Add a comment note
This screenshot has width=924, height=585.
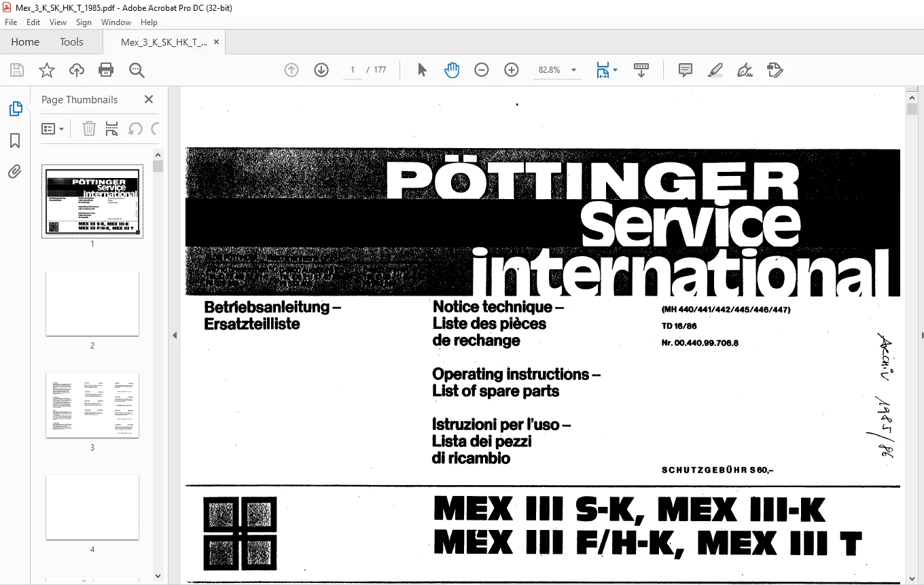tap(686, 70)
